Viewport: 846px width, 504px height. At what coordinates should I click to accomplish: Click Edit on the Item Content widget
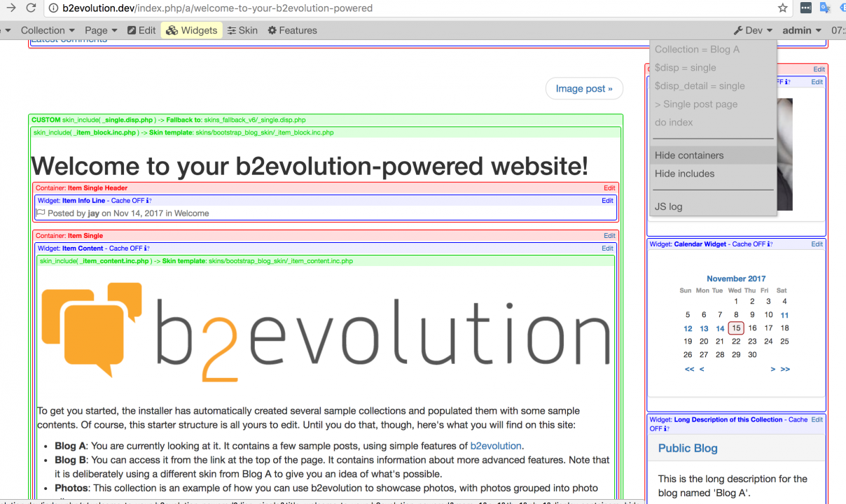[607, 248]
